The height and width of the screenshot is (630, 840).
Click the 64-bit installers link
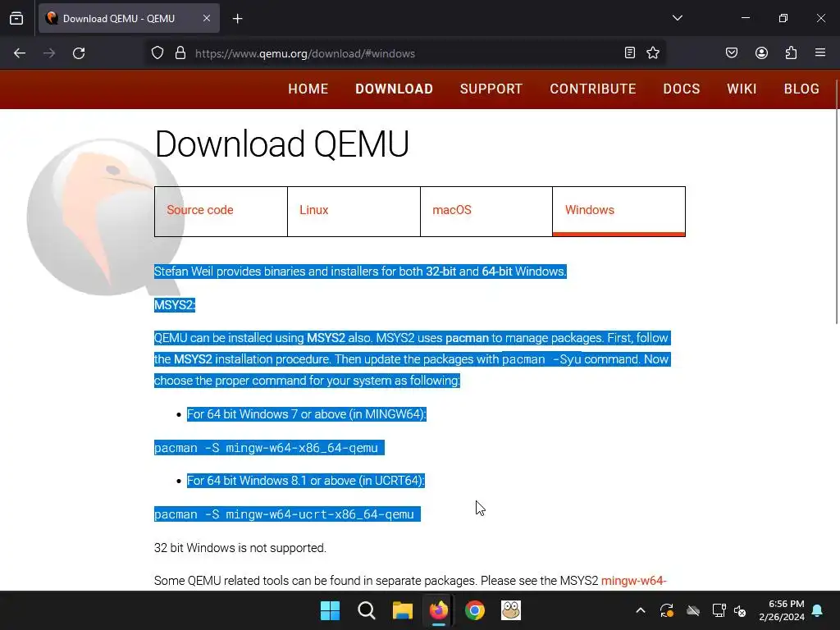pos(496,272)
